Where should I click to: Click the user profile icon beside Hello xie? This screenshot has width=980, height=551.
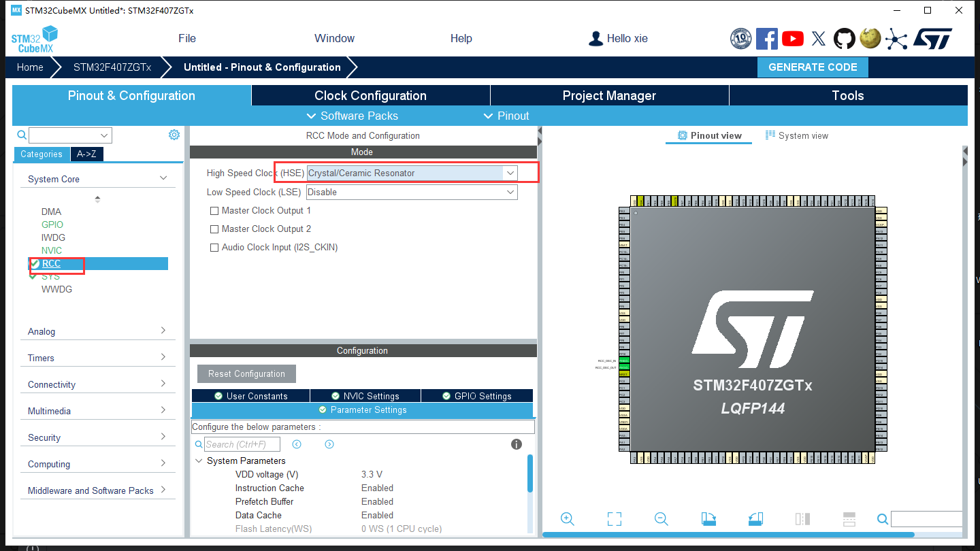[596, 39]
